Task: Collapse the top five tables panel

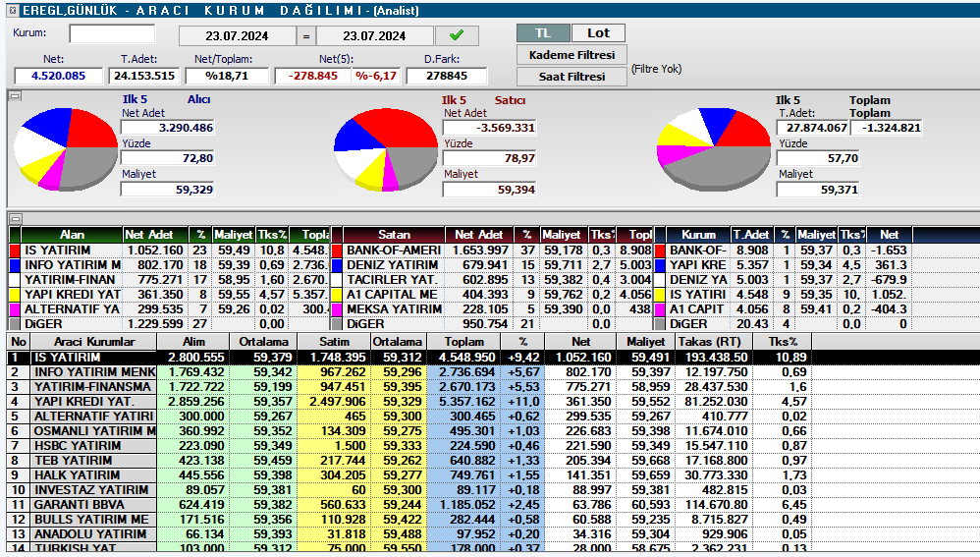Action: [15, 218]
